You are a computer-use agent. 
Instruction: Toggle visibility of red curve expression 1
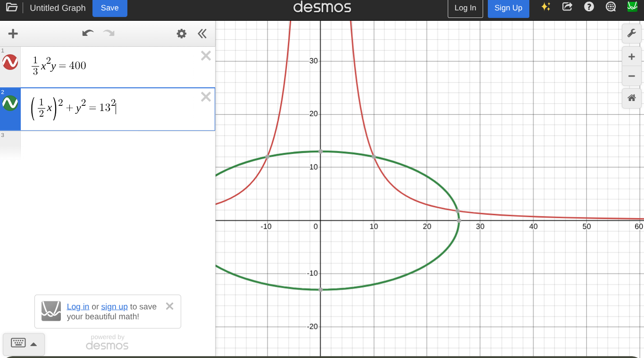coord(10,62)
